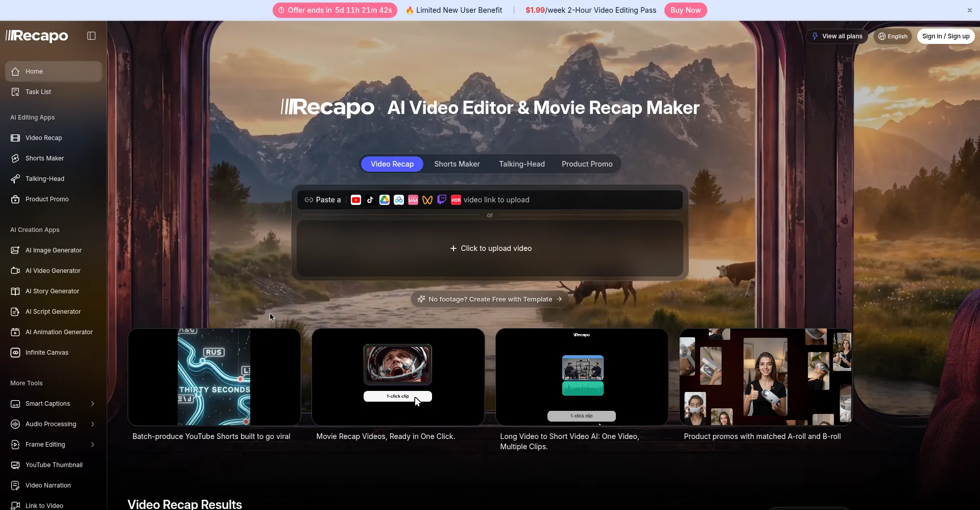Open Product Promo in the sidebar
The width and height of the screenshot is (980, 510).
pos(54,199)
